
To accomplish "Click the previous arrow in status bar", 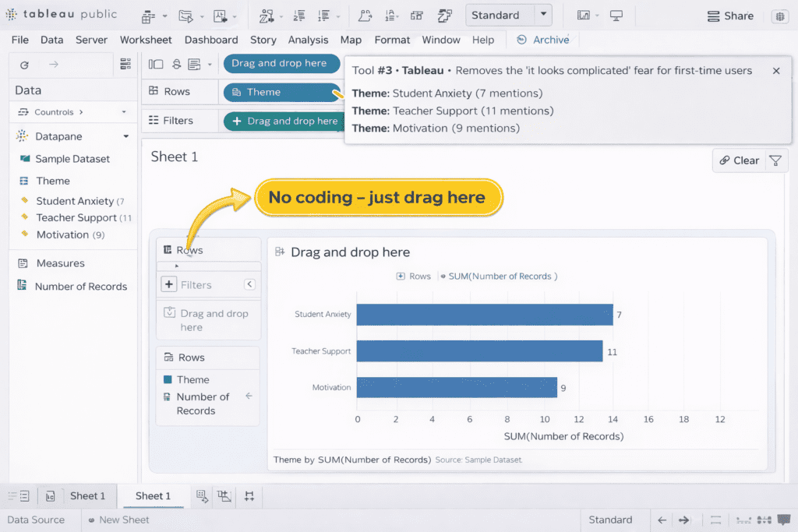I will pyautogui.click(x=662, y=520).
